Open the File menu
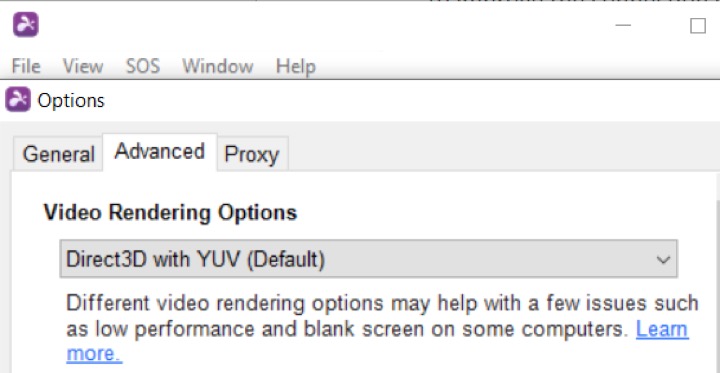This screenshot has width=720, height=373. pos(26,67)
